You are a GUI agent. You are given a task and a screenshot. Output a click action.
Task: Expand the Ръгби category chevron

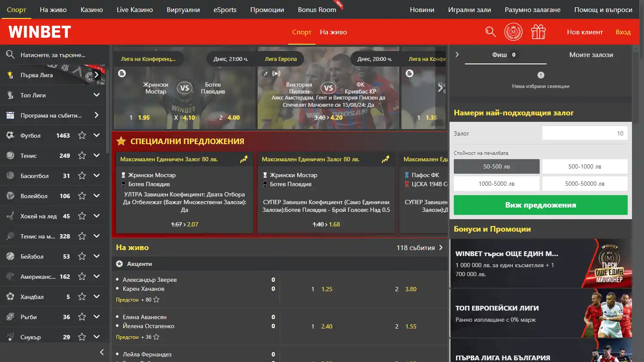click(x=97, y=317)
